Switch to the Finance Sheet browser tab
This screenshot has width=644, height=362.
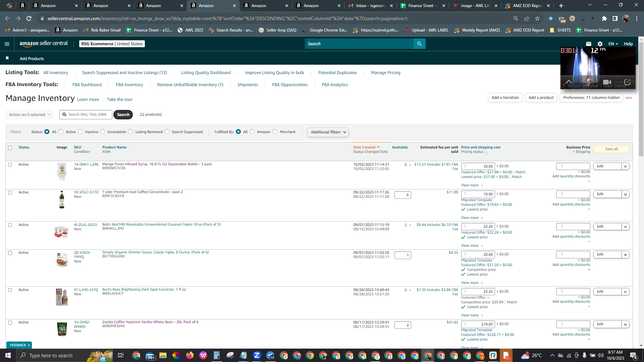tap(423, 6)
